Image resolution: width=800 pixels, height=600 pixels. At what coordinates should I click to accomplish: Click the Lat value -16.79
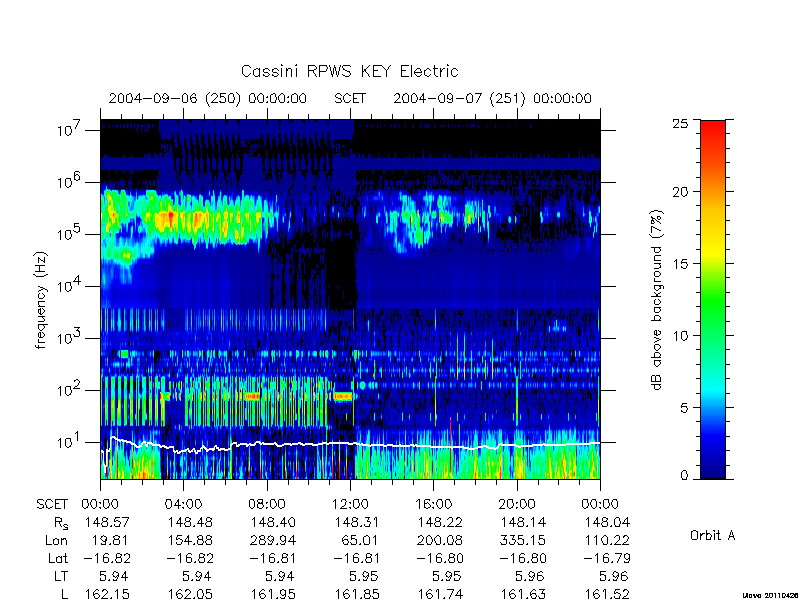(607, 558)
